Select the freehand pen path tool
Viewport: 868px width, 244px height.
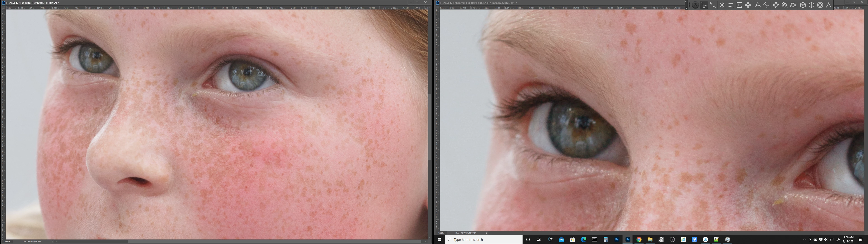tap(704, 5)
